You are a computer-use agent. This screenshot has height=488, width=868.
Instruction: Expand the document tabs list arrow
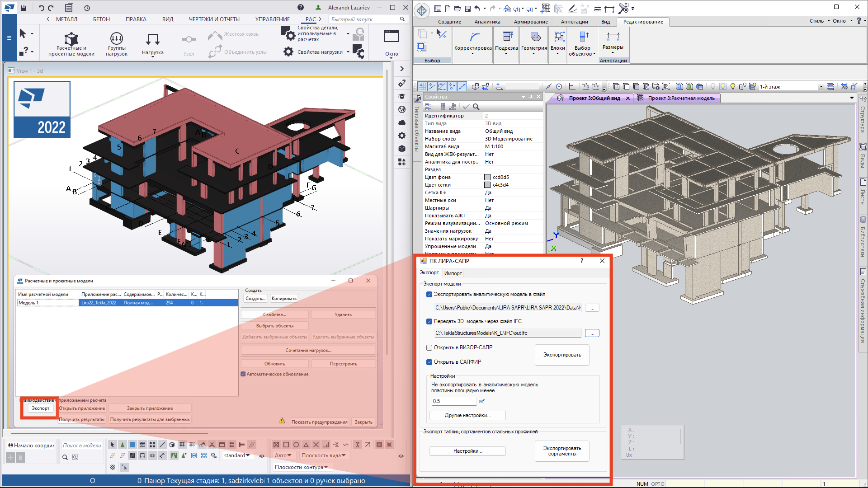pos(852,98)
